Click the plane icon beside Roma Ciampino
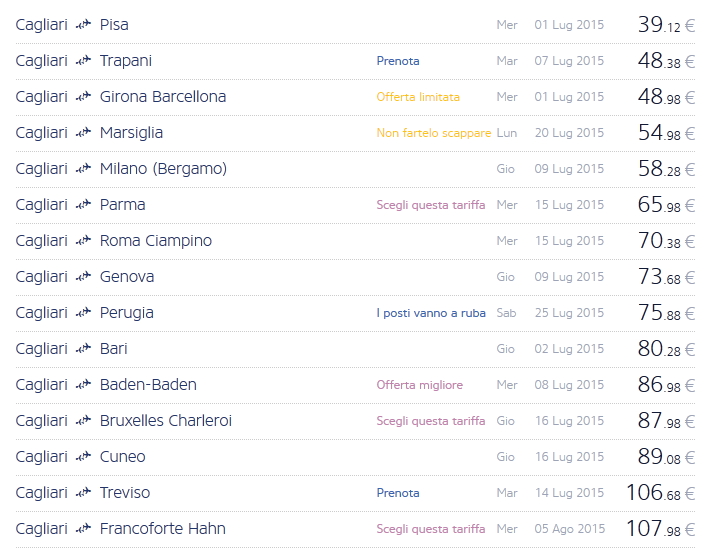This screenshot has width=713, height=556. click(83, 241)
